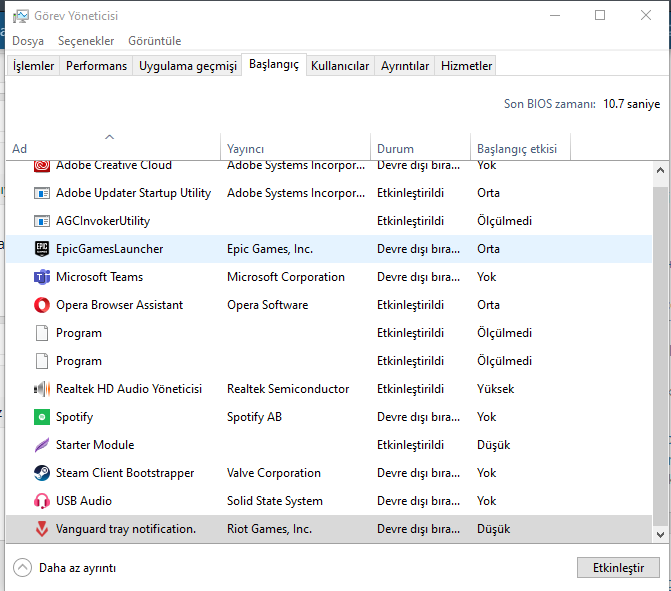Click the Opera Software publisher cell
Viewport: 671px width, 591px height.
(x=267, y=305)
